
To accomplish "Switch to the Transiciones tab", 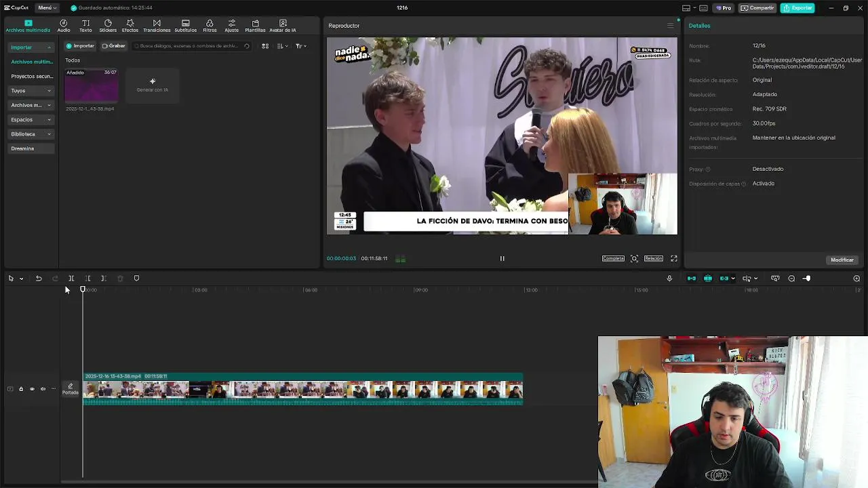I will [x=157, y=26].
